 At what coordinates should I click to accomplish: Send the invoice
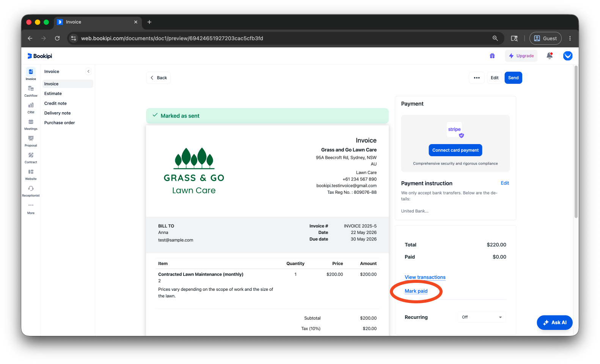coord(513,78)
